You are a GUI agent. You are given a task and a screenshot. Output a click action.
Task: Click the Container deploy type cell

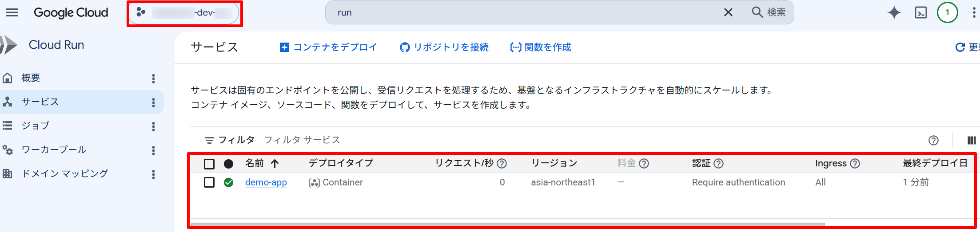tap(336, 182)
